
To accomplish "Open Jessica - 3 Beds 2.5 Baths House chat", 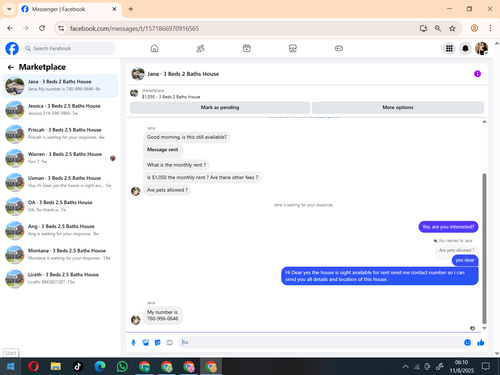I will click(x=60, y=110).
